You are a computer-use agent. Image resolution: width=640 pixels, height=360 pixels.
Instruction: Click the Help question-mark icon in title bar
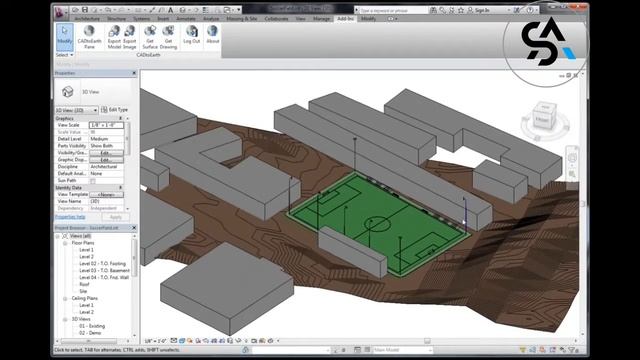(x=529, y=10)
